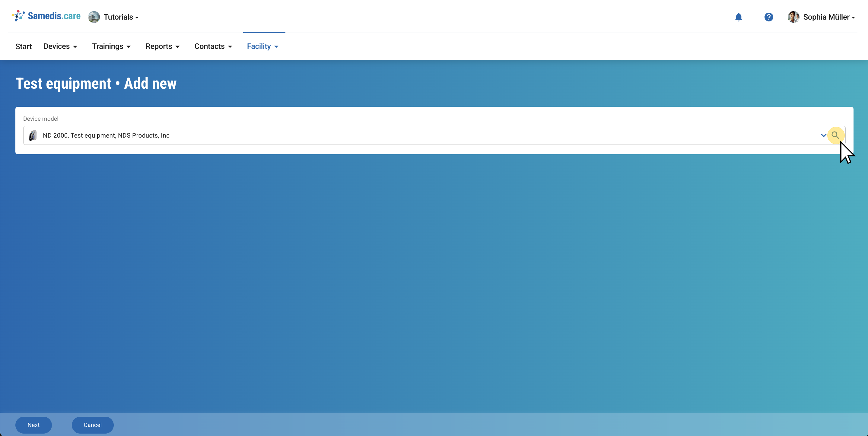Open the Contacts menu

coord(213,46)
